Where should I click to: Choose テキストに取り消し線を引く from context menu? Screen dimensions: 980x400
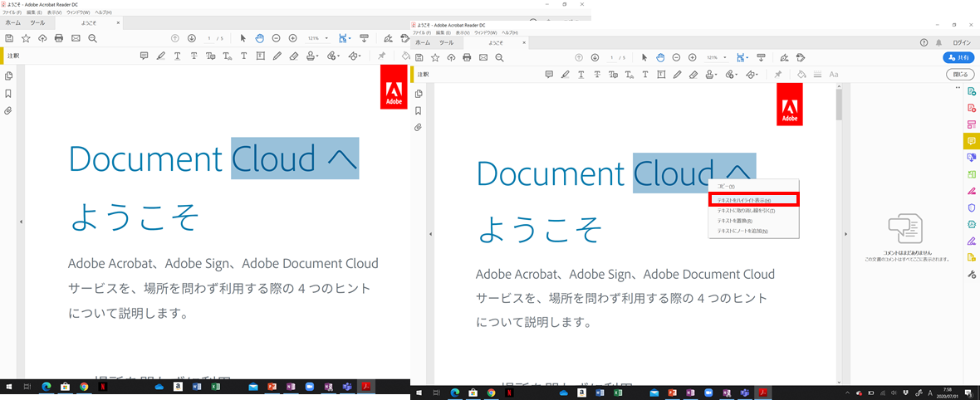click(754, 211)
